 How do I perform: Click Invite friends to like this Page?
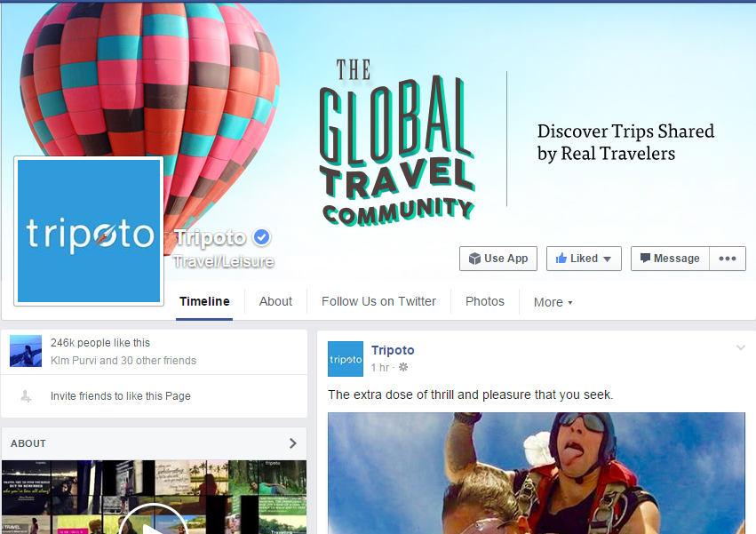pos(121,396)
